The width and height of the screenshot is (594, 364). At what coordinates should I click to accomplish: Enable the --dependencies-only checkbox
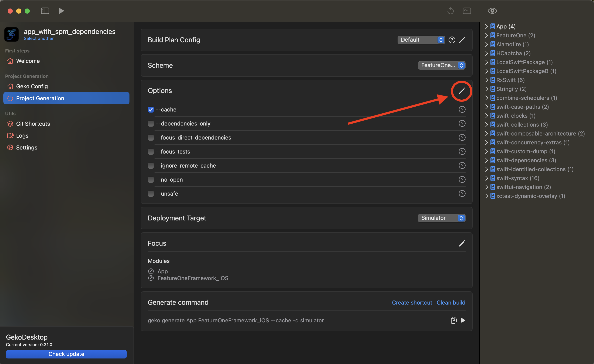click(x=151, y=124)
